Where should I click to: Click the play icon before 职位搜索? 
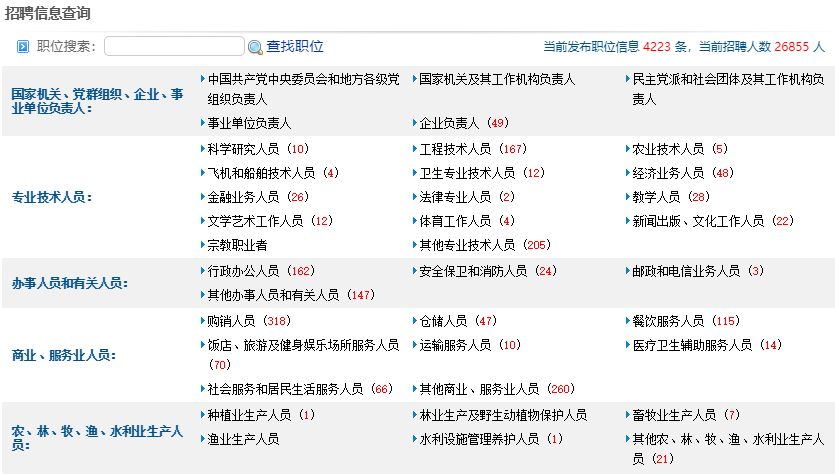tap(23, 47)
